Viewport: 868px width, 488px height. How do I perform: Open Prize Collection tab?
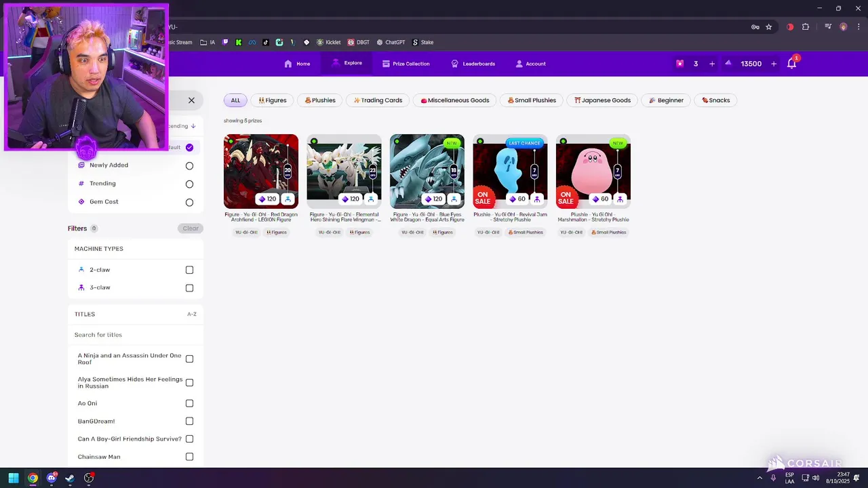406,64
